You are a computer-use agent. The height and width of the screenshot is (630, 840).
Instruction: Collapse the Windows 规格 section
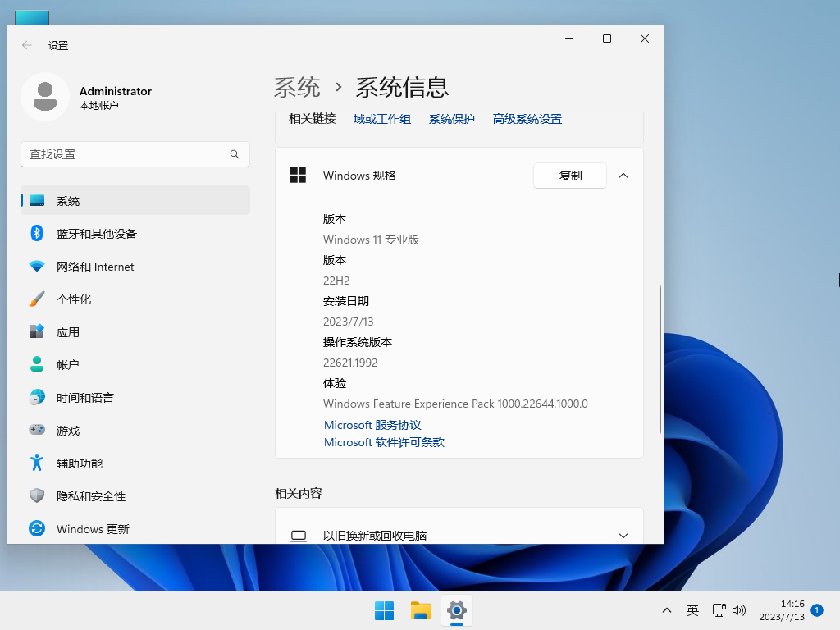(x=623, y=175)
